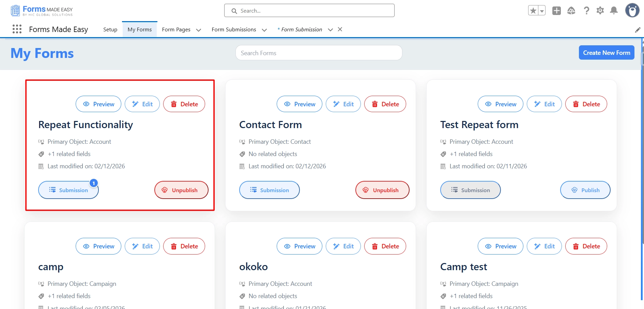Open the App Launcher grid icon
644x309 pixels.
coord(17,29)
